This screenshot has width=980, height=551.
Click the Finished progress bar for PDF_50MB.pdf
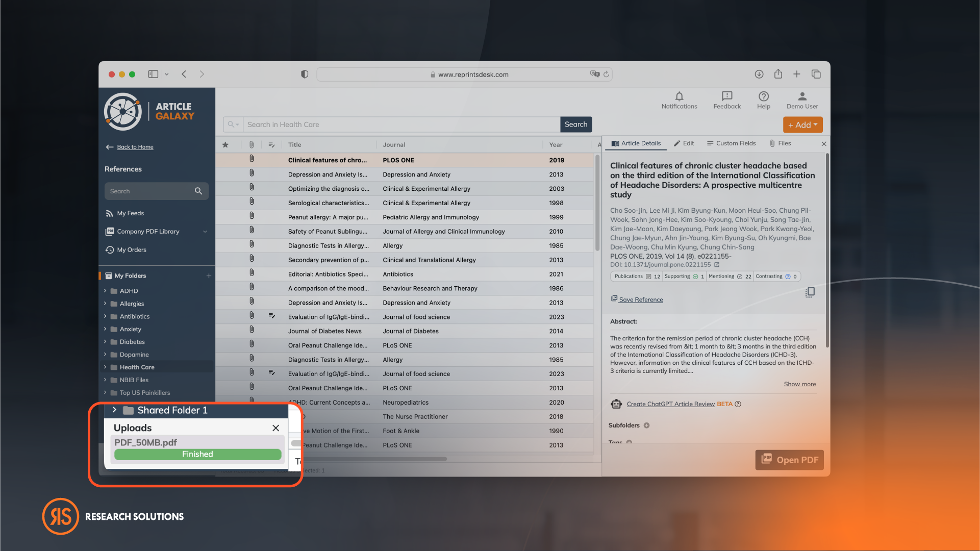[x=197, y=454]
